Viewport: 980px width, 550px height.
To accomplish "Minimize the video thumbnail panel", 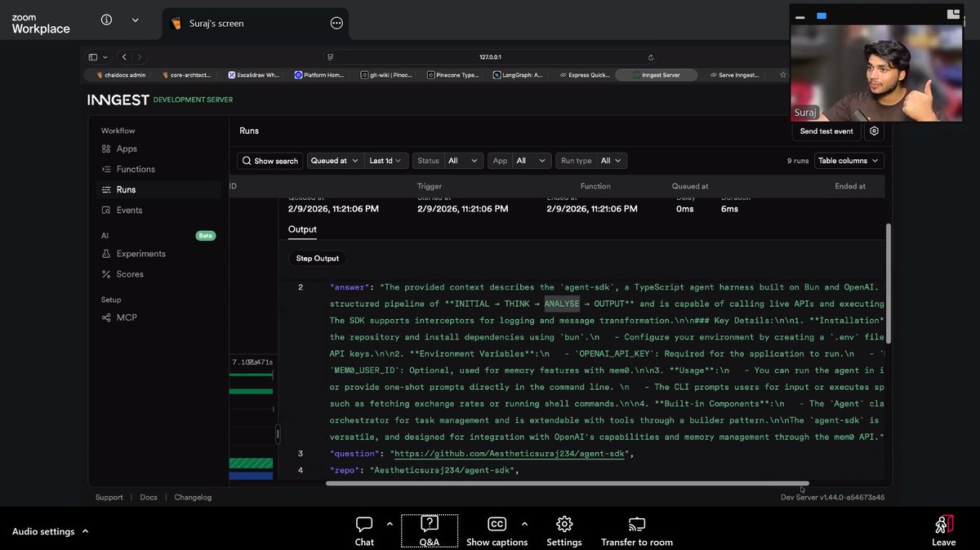I will pyautogui.click(x=800, y=16).
